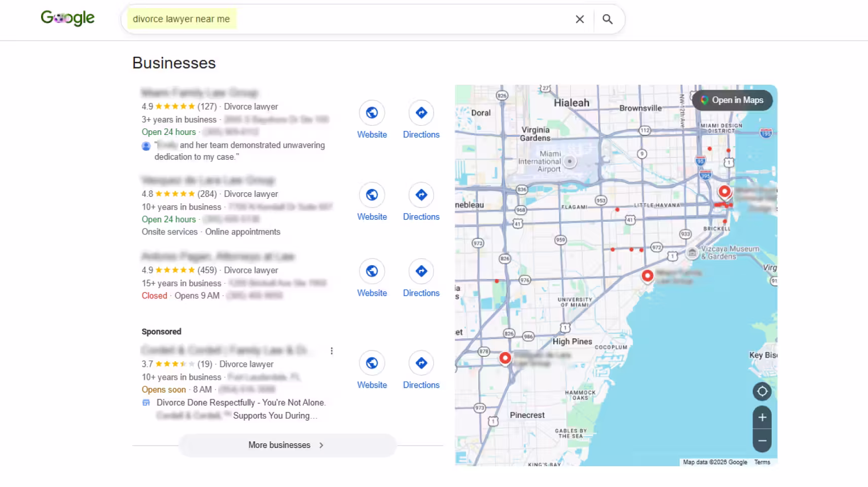Open the third listing's business name
Viewport: 868px width, 487px height.
click(x=218, y=257)
